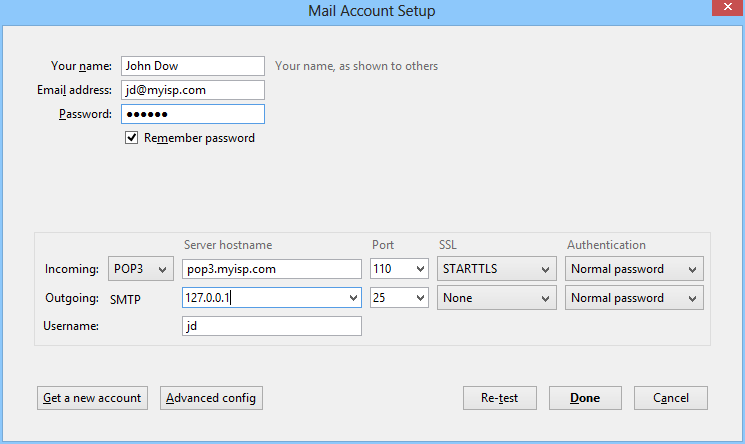Uncheck the Remember password checkbox
This screenshot has height=444, width=745.
tap(131, 138)
